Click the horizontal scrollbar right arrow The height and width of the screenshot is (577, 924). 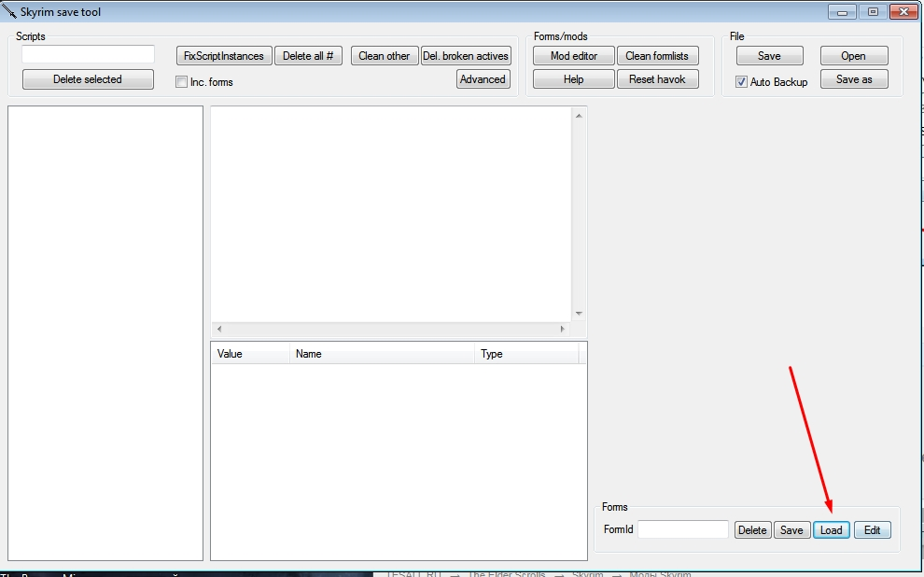pos(562,329)
